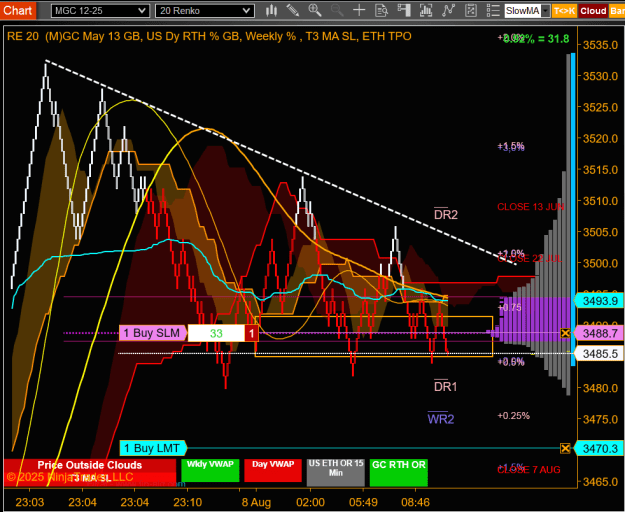Click the CLOSE 7 AUG label
Viewport: 625px width, 512px height.
[x=529, y=470]
